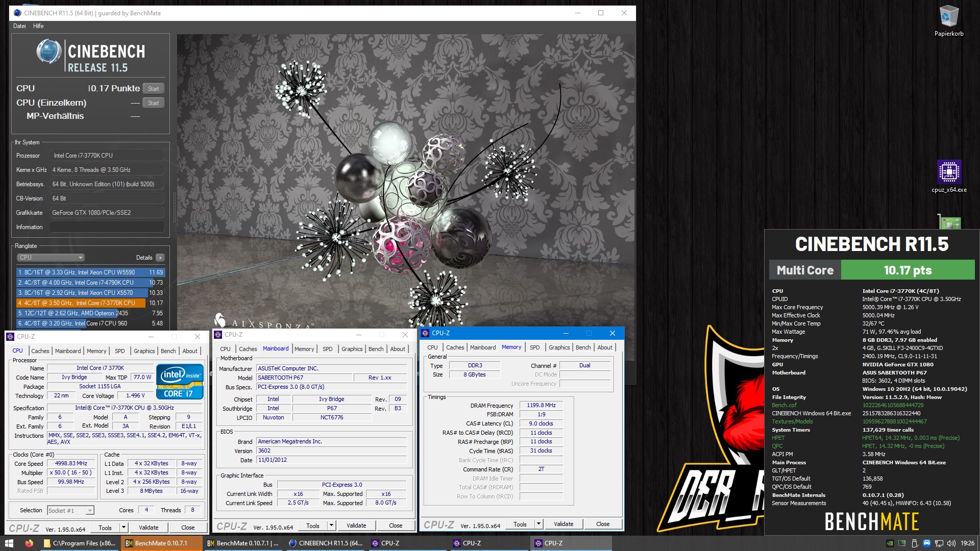Open the volume speaker tray icon

[x=951, y=543]
